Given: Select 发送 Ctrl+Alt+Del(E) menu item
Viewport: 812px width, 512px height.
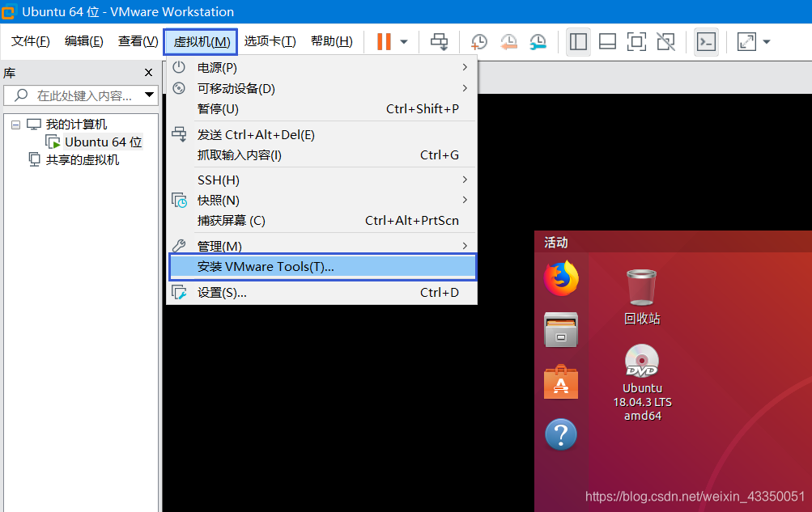Looking at the screenshot, I should click(321, 135).
